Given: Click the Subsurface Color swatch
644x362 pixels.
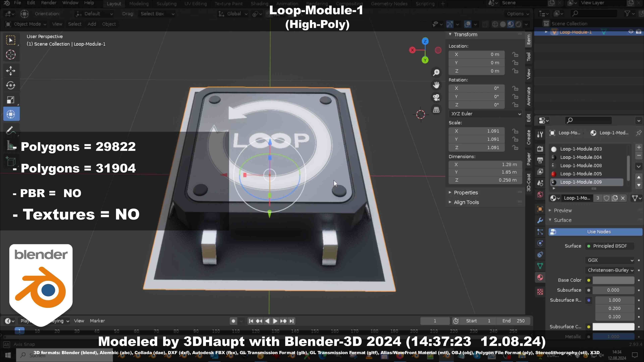Looking at the screenshot, I should coord(613,327).
